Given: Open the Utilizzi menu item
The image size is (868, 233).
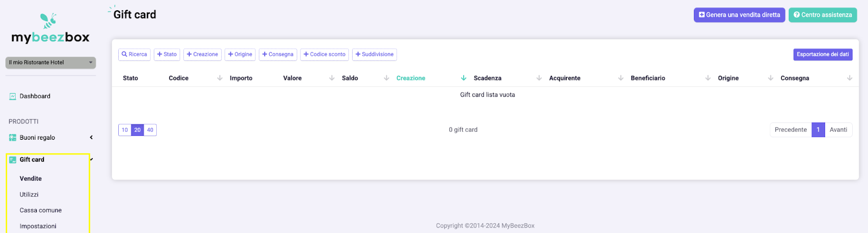Looking at the screenshot, I should (29, 195).
